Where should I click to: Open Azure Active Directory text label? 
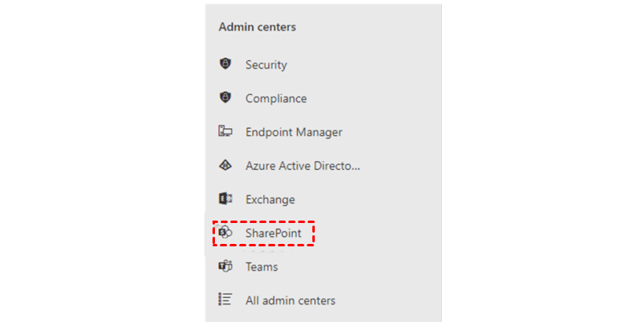tap(302, 166)
